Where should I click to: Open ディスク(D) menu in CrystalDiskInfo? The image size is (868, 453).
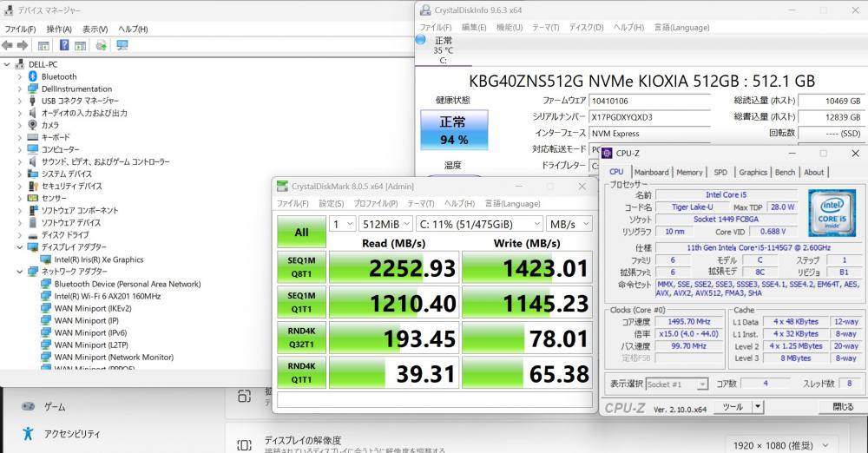pos(586,27)
